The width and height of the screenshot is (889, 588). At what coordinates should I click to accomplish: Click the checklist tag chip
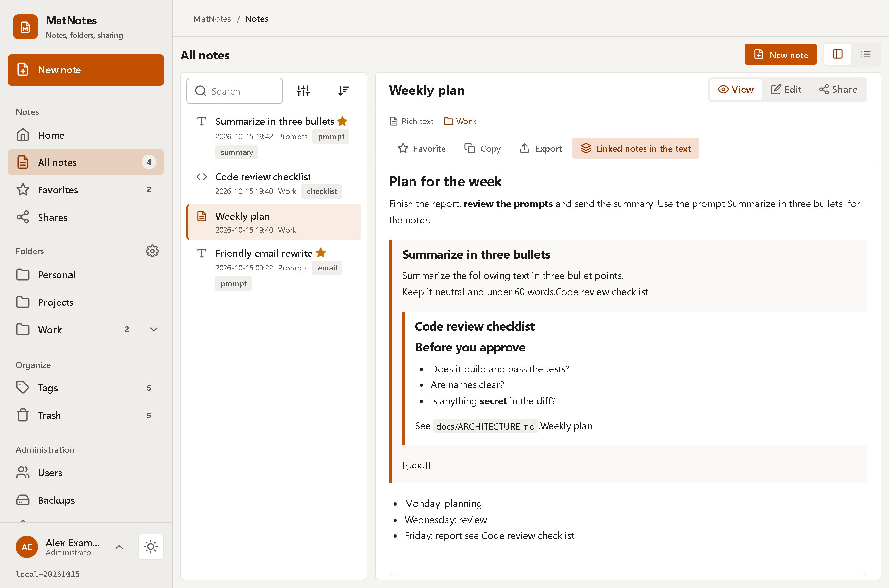click(322, 191)
